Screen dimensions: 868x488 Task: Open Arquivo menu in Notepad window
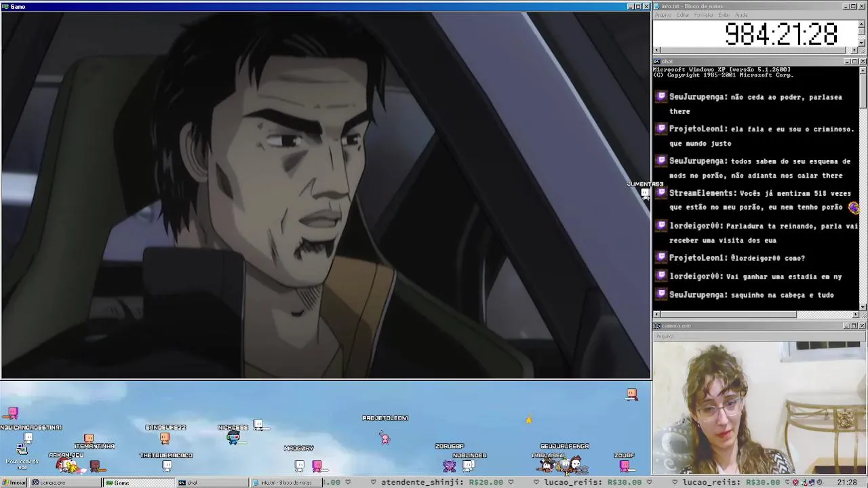click(x=663, y=15)
